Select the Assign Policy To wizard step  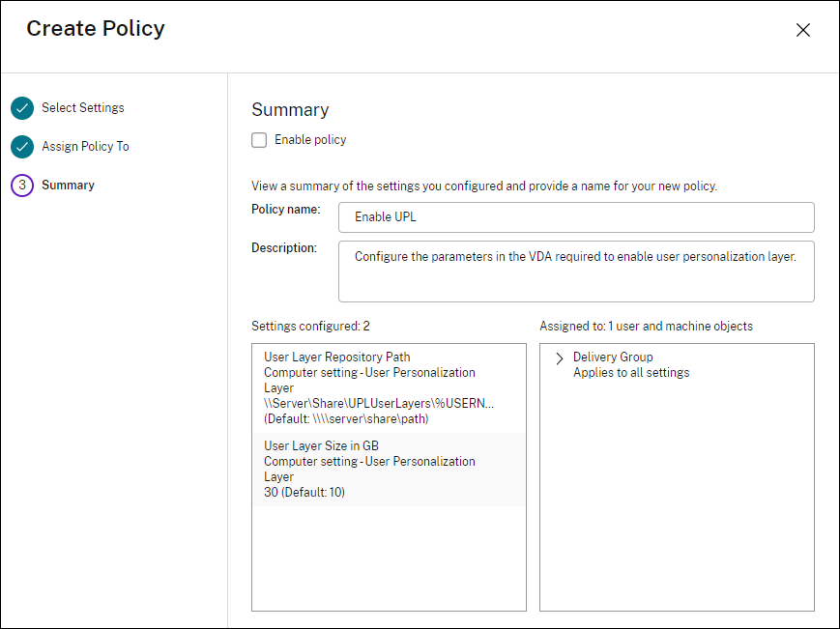tap(85, 146)
